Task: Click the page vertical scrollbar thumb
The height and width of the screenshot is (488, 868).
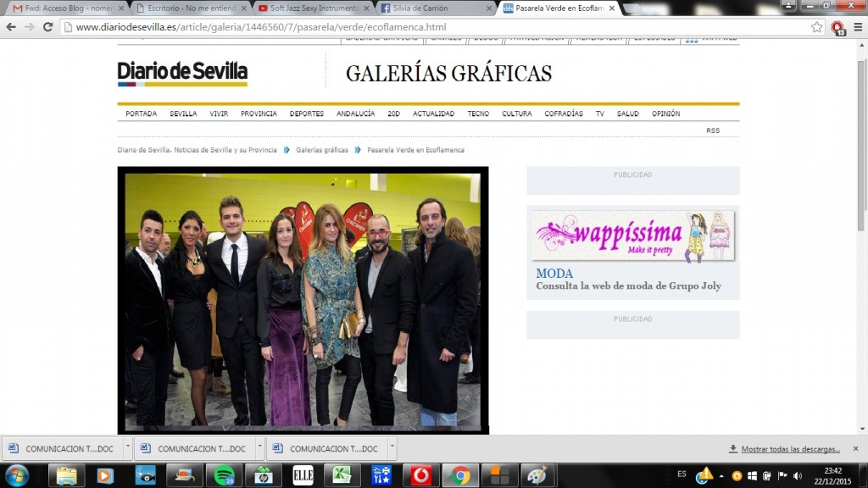Action: point(861,145)
